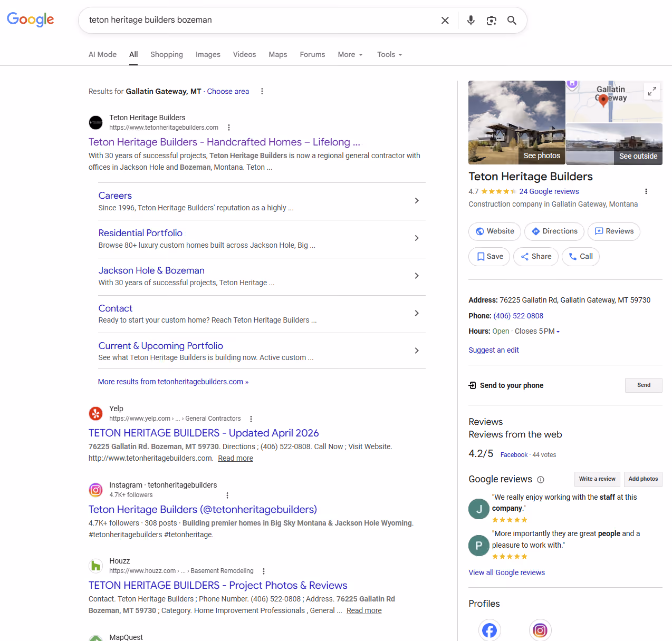Click the Houzz favicon
Screen dimensions: 672x641
tap(95, 566)
